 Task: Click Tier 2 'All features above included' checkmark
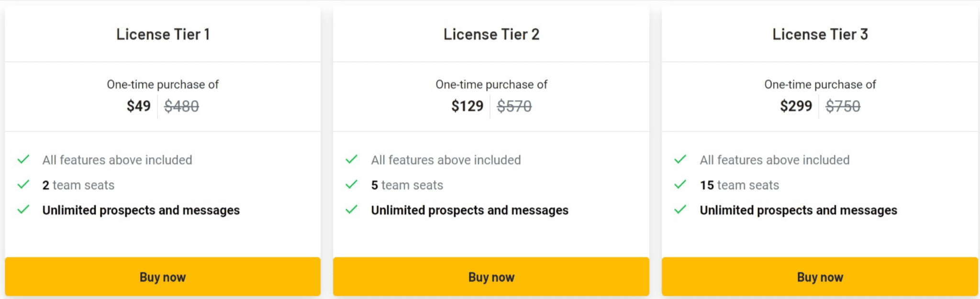352,159
